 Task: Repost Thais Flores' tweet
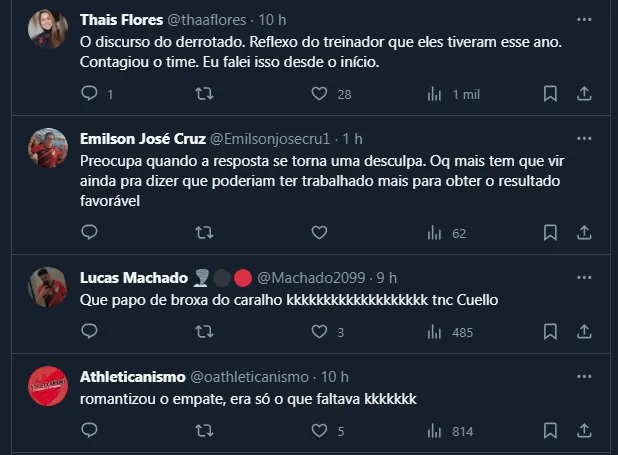pyautogui.click(x=204, y=94)
